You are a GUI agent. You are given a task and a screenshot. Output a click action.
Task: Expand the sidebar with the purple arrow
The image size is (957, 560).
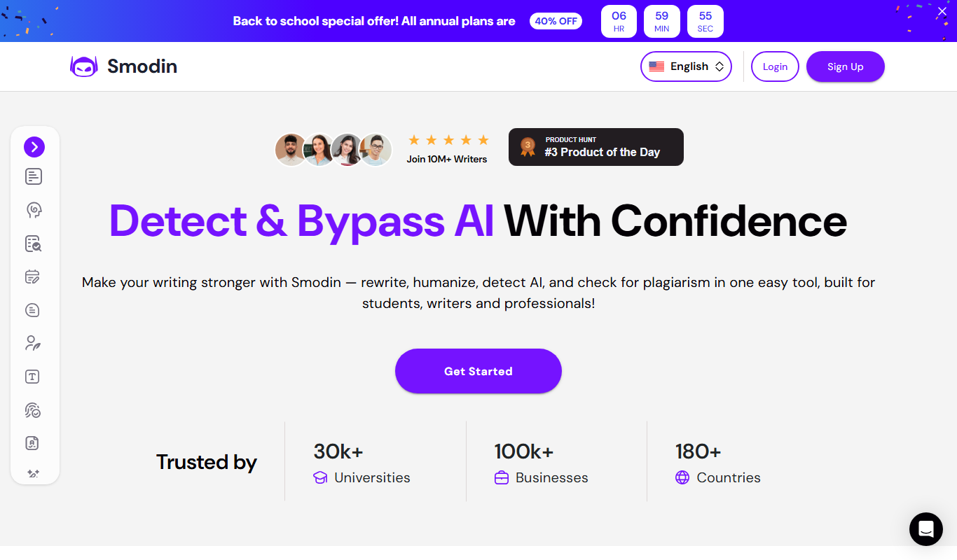pos(34,147)
